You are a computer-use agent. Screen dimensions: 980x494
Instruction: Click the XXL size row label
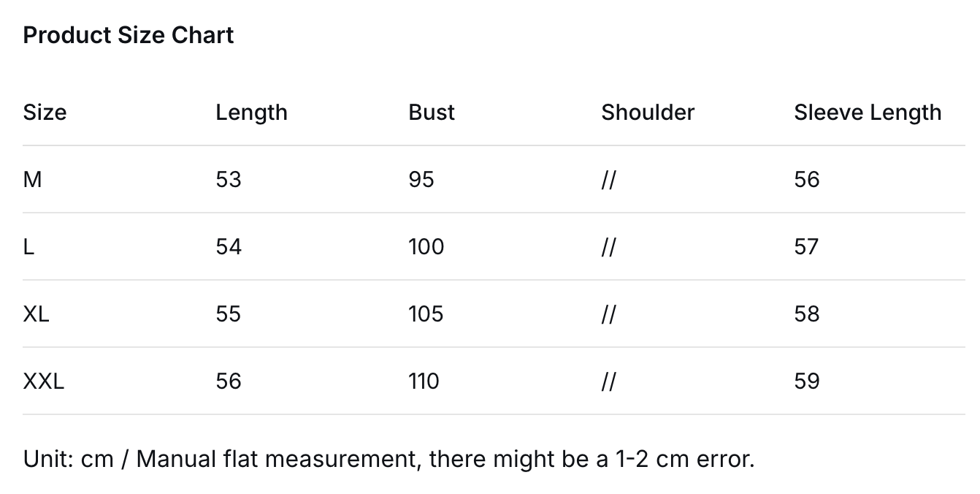tap(44, 381)
